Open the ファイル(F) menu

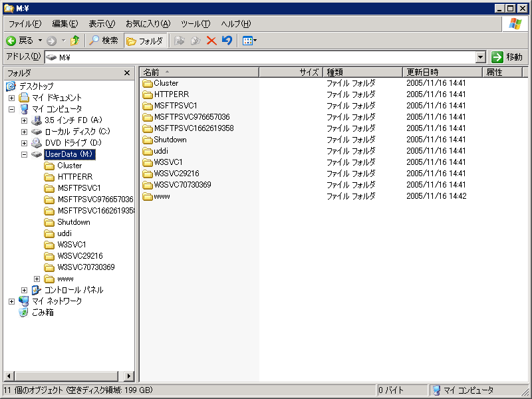pos(25,23)
